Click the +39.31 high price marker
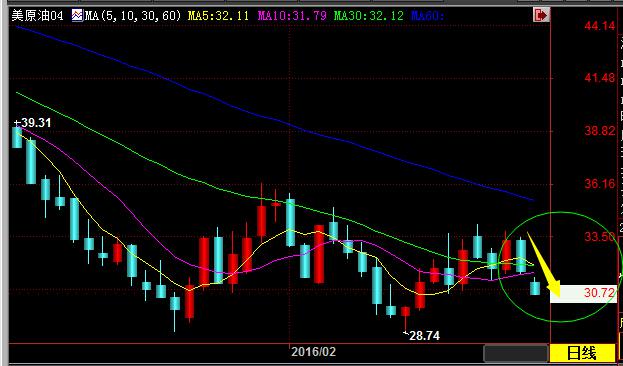Screen dimensions: 623x366 coord(33,123)
